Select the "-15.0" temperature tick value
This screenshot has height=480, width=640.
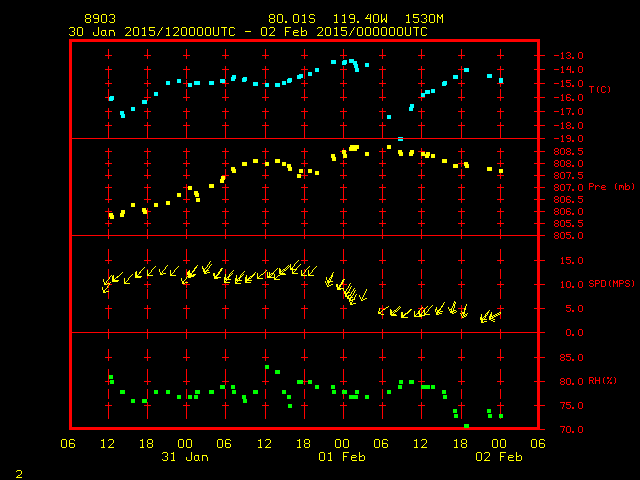pos(569,84)
